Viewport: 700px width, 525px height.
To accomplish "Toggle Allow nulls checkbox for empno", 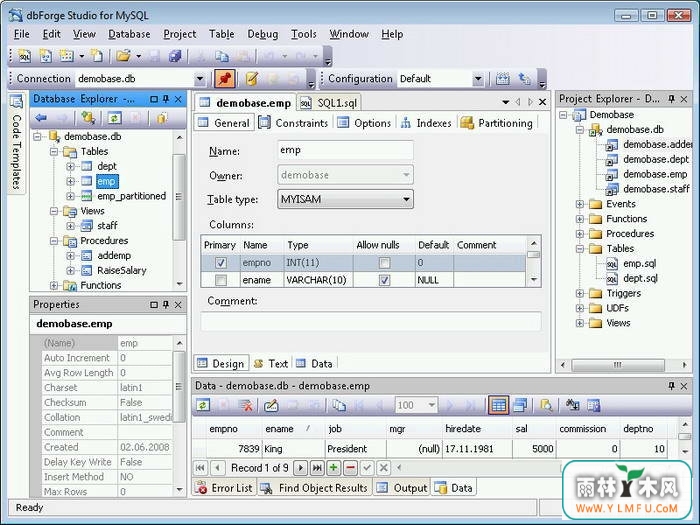I will coord(384,263).
